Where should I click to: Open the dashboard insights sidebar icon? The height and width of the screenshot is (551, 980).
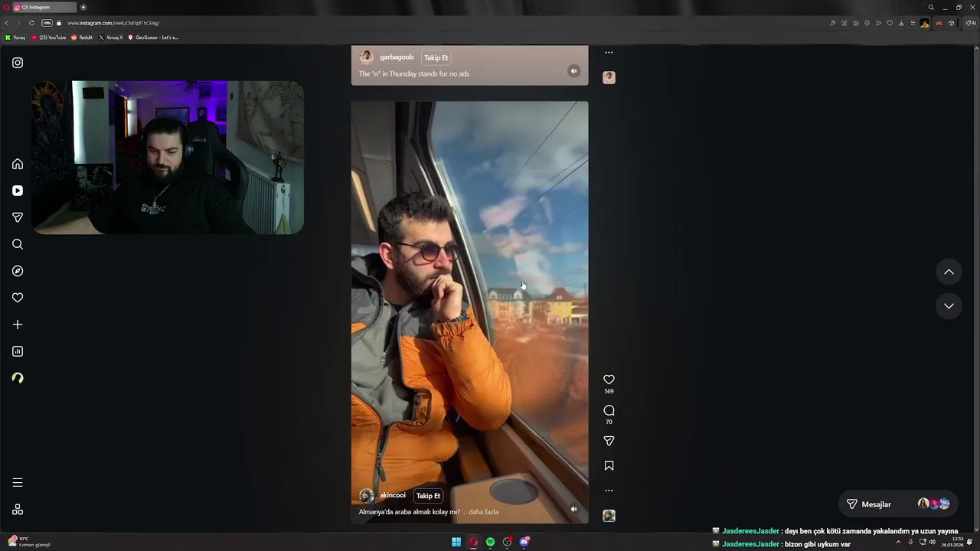18,351
